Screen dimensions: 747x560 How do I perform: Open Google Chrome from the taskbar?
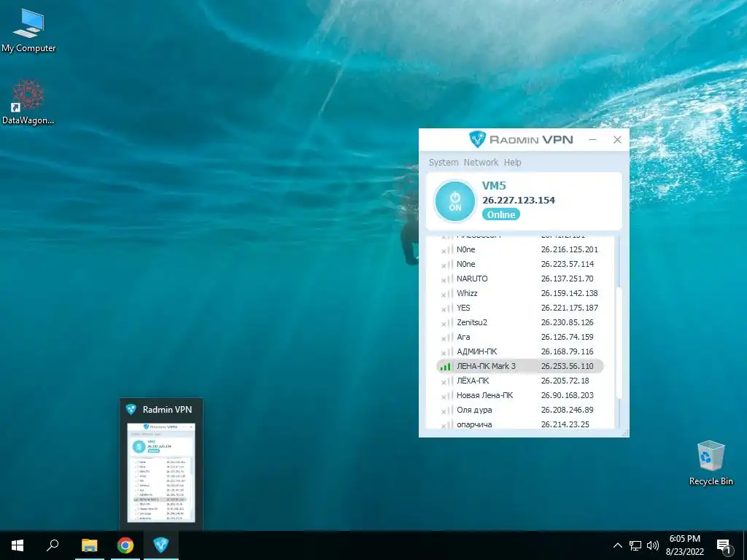(x=125, y=545)
